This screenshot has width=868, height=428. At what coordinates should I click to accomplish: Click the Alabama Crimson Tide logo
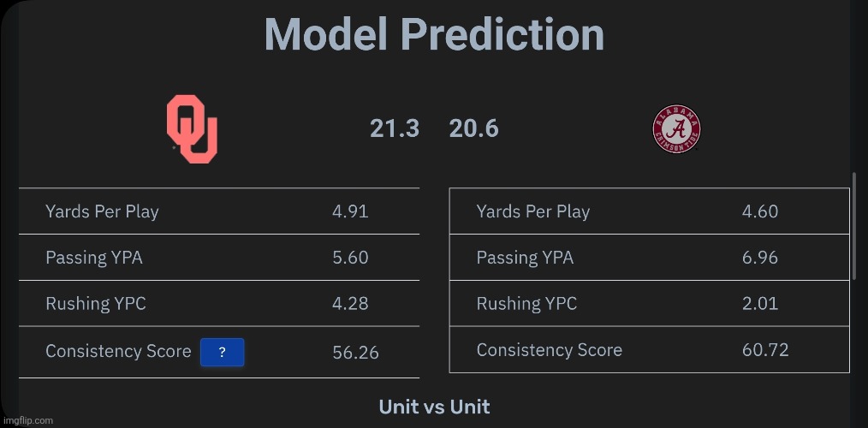point(677,129)
